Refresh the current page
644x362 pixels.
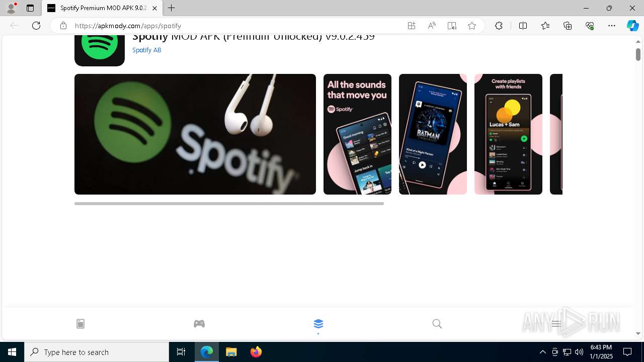tap(36, 26)
